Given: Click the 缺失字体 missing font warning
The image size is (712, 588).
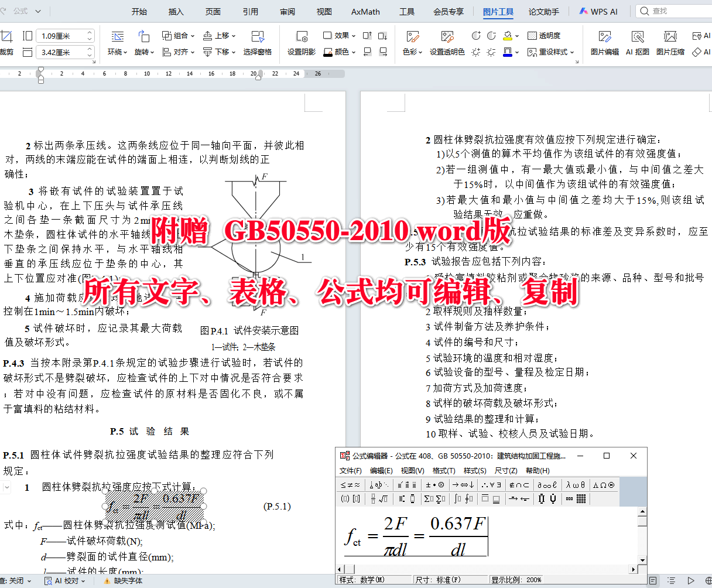Looking at the screenshot, I should click(123, 581).
